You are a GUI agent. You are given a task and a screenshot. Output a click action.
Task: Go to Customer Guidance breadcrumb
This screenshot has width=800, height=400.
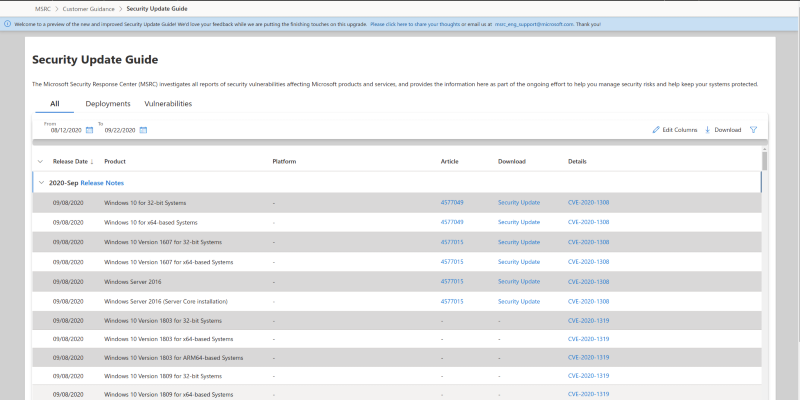[x=89, y=9]
